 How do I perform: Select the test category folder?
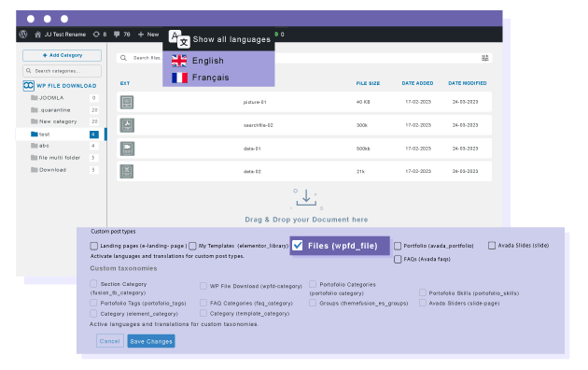pos(40,134)
